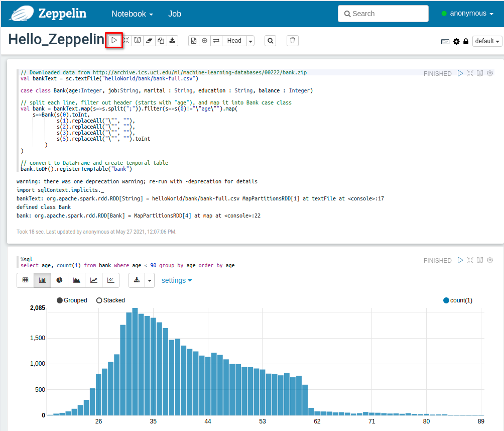
Task: Expand the chart settings dropdown
Action: (x=177, y=280)
